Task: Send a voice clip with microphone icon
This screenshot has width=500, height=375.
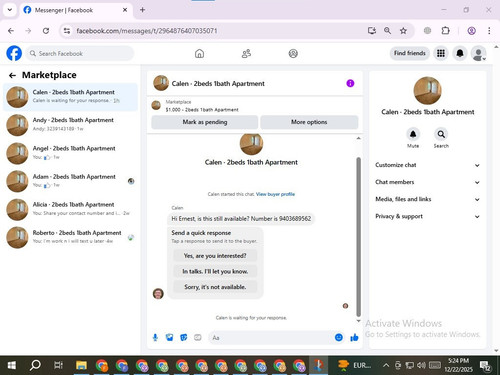Action: tap(155, 338)
